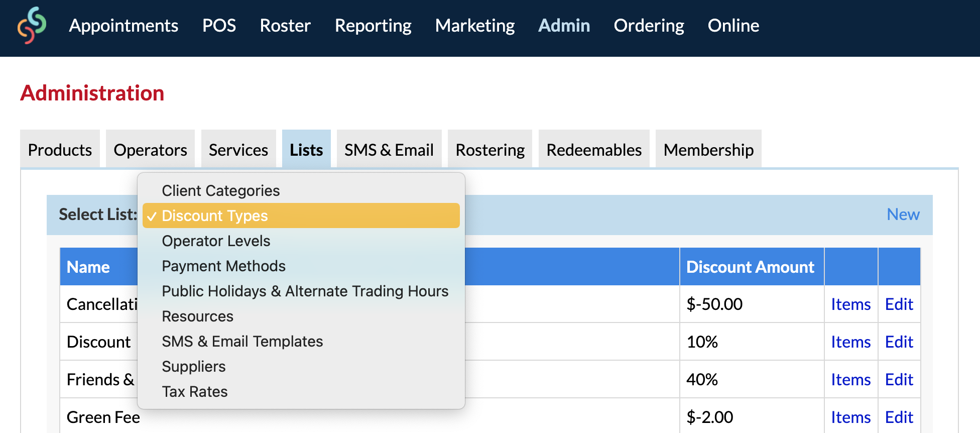Click the Name column header
Screen dimensions: 980x433
88,267
